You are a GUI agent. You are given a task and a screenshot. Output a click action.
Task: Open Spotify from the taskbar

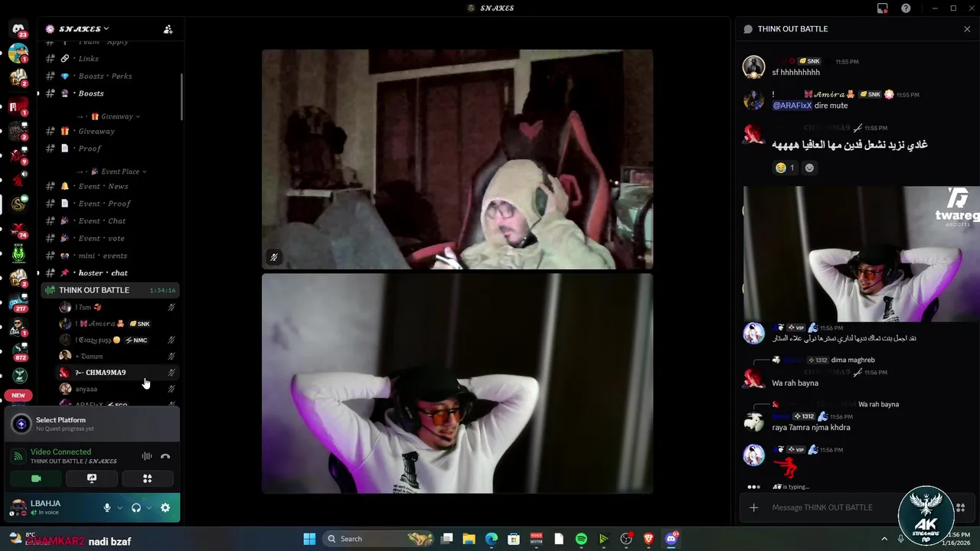click(x=581, y=539)
